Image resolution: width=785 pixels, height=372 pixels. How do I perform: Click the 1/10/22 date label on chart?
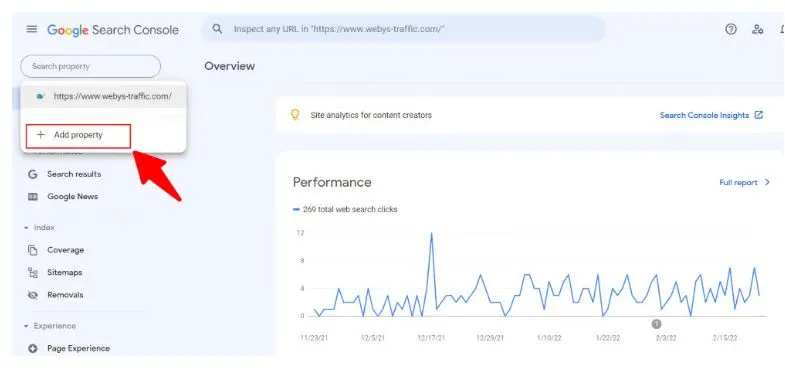coord(549,338)
